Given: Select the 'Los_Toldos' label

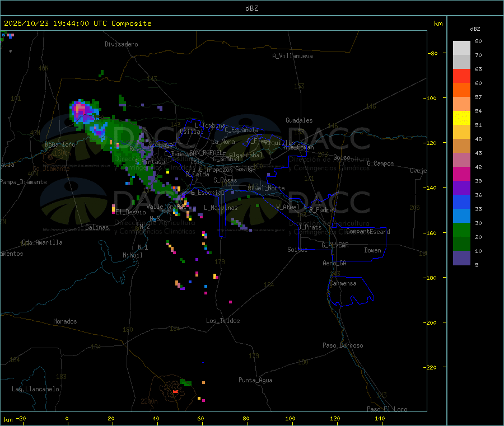Looking at the screenshot, I should click(223, 321).
